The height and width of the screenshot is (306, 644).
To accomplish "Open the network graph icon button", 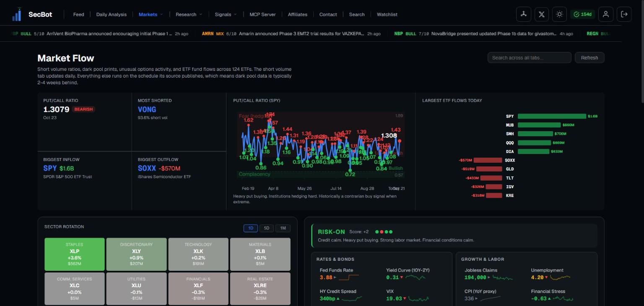I will click(523, 14).
